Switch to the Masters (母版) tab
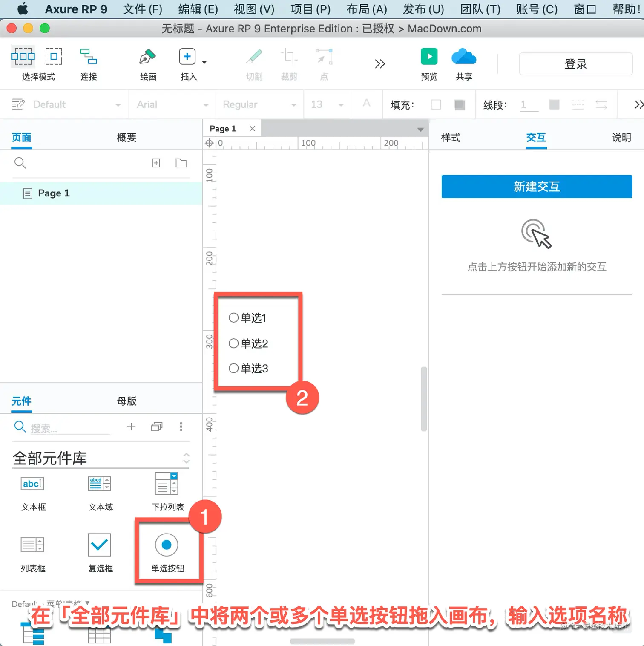This screenshot has height=646, width=644. [126, 401]
